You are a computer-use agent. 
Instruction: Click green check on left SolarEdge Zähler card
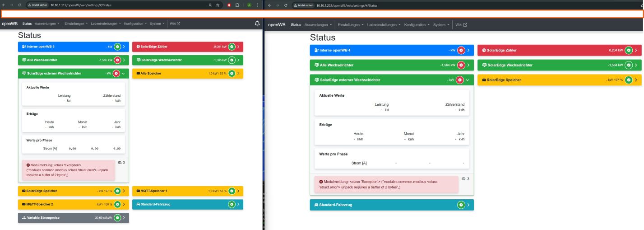232,47
